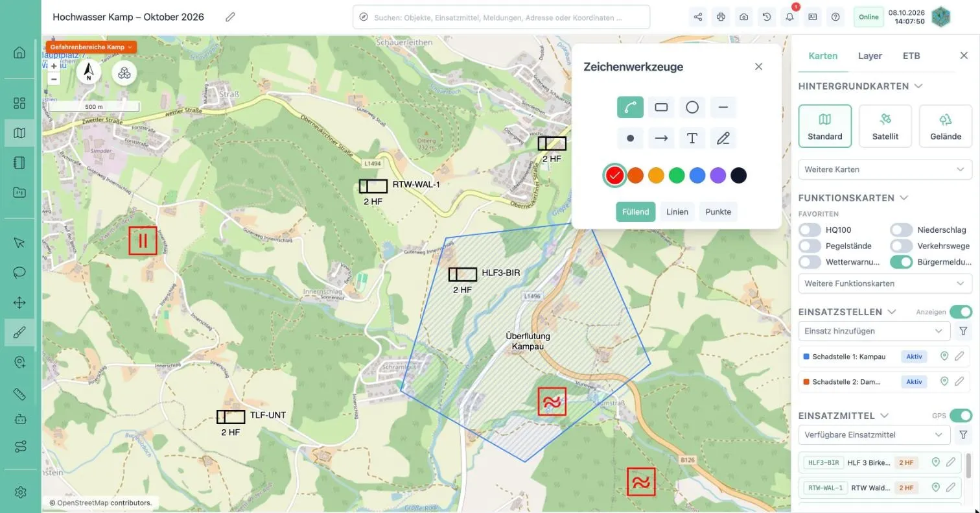
Task: Collapse the Hintergrundkarten section
Action: coord(918,86)
